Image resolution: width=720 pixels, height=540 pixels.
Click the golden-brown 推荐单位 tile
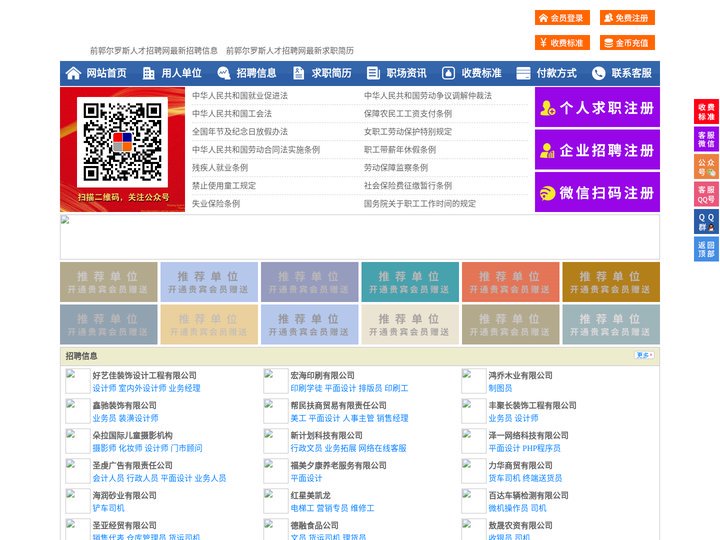[x=611, y=282]
